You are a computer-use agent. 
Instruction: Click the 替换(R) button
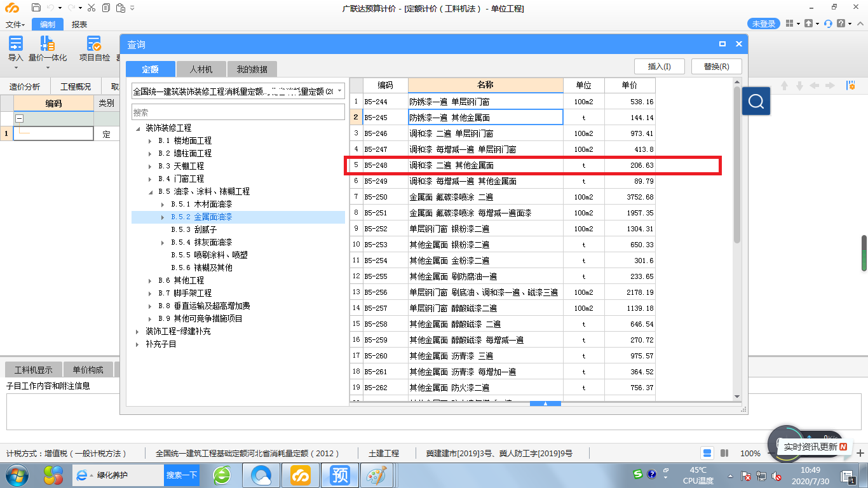tap(716, 67)
